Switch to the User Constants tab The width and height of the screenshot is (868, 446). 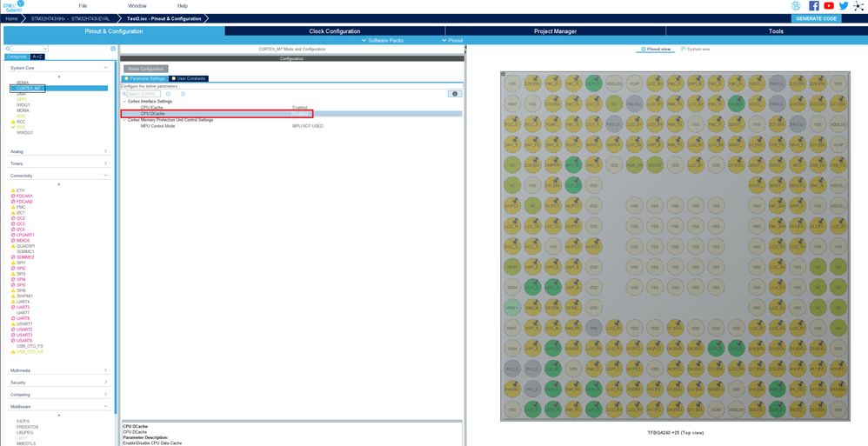(x=189, y=78)
